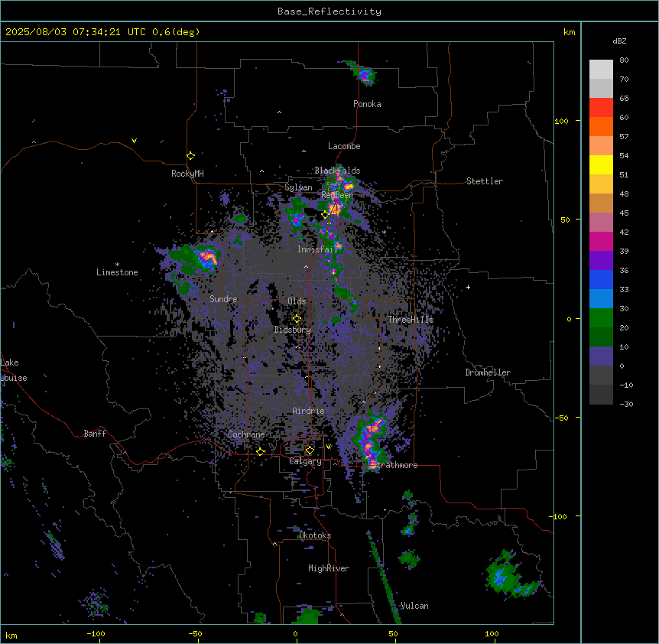Select the blue 36-33 dBZ legend swatch
Viewport: 659px width, 644px height.
[x=601, y=279]
